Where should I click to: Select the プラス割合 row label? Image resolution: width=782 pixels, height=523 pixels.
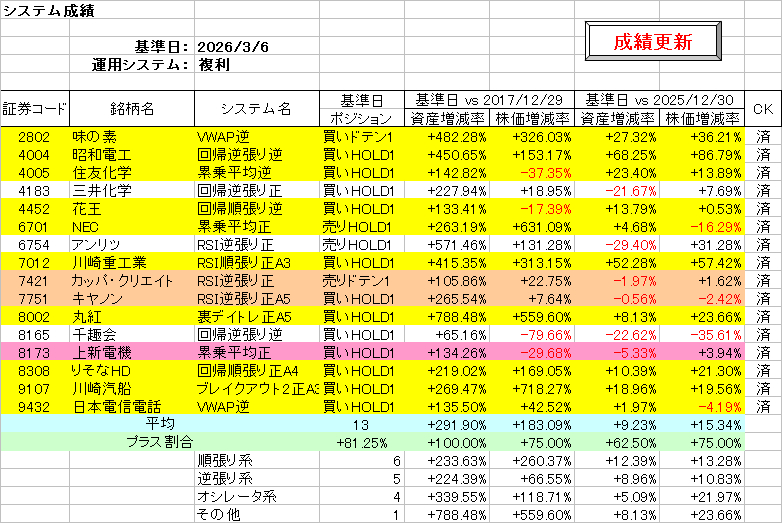point(160,442)
